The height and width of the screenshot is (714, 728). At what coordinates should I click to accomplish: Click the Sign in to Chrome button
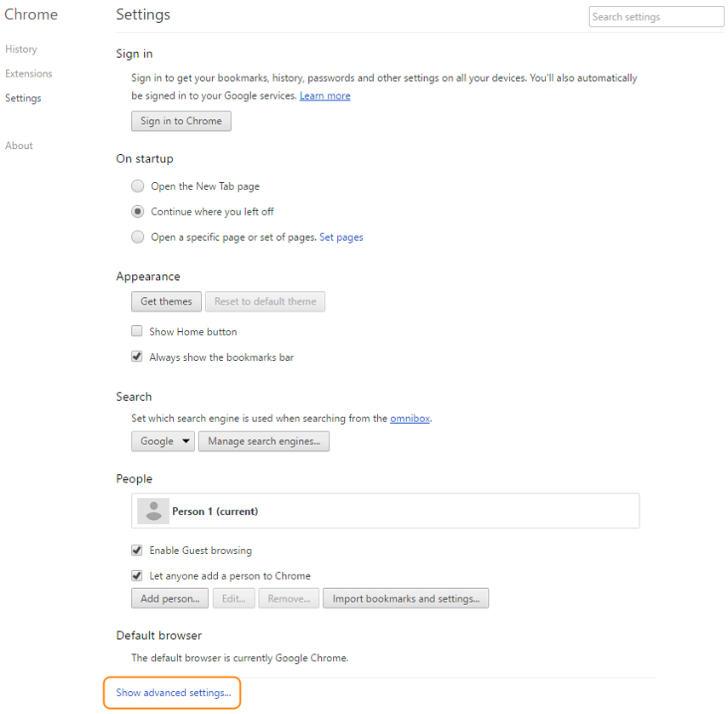[x=181, y=122]
